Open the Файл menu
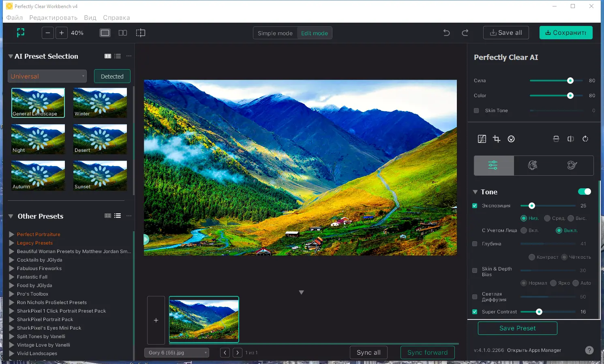The height and width of the screenshot is (364, 604). [x=15, y=17]
